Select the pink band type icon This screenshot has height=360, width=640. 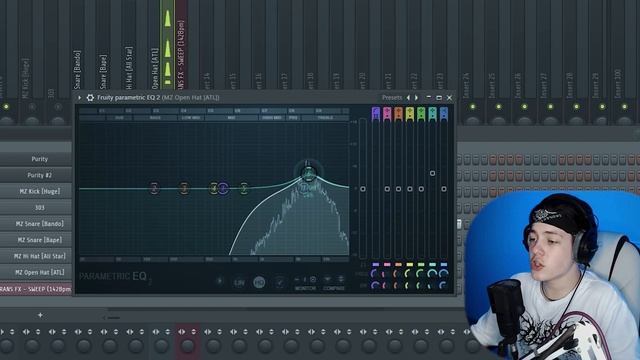click(387, 113)
